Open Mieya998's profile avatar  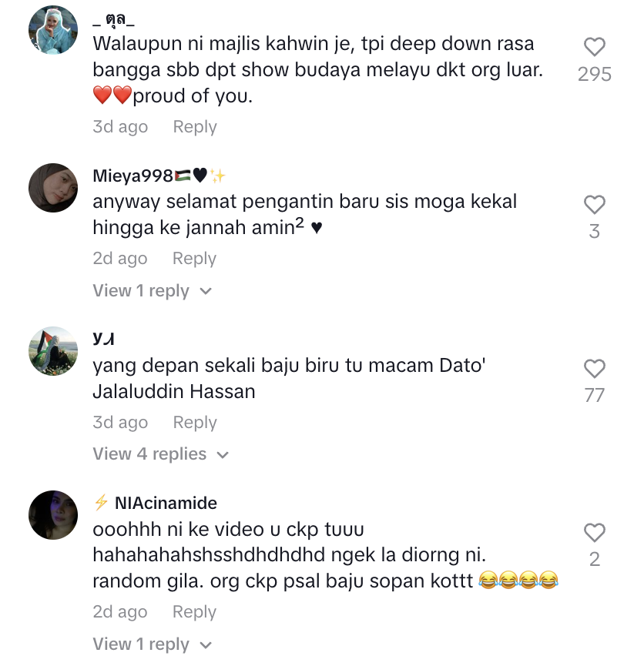click(53, 187)
